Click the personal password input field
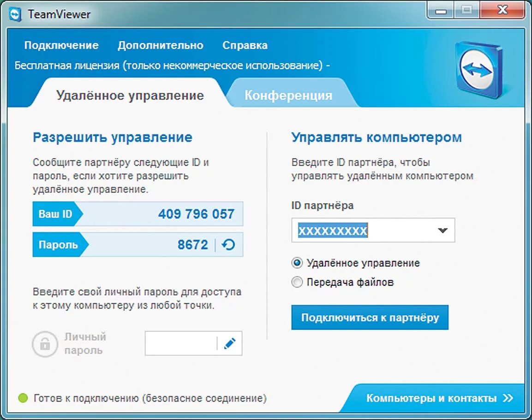Screen dimensions: 532x420 click(180, 343)
